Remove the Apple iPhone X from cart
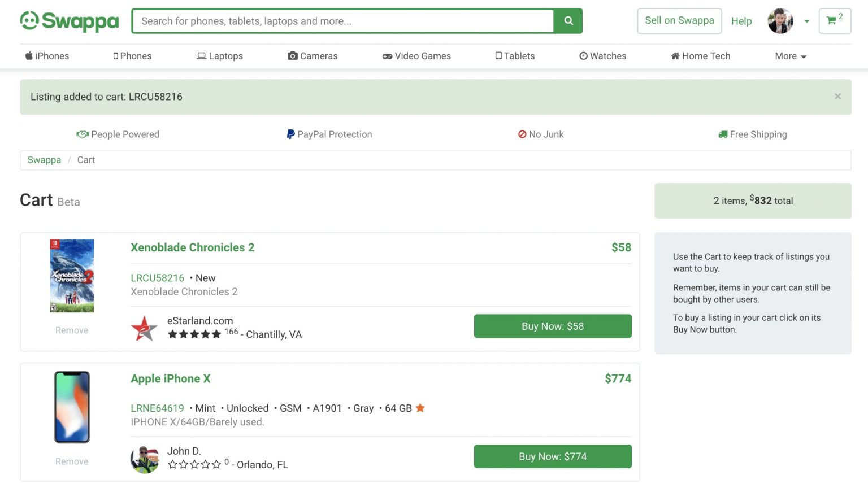This screenshot has height=501, width=868. click(x=71, y=461)
